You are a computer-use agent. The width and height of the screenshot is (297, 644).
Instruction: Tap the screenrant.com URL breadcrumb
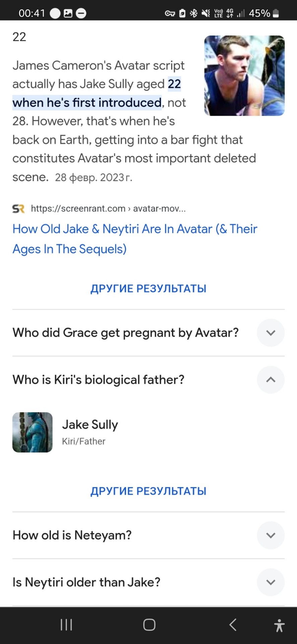pyautogui.click(x=108, y=209)
